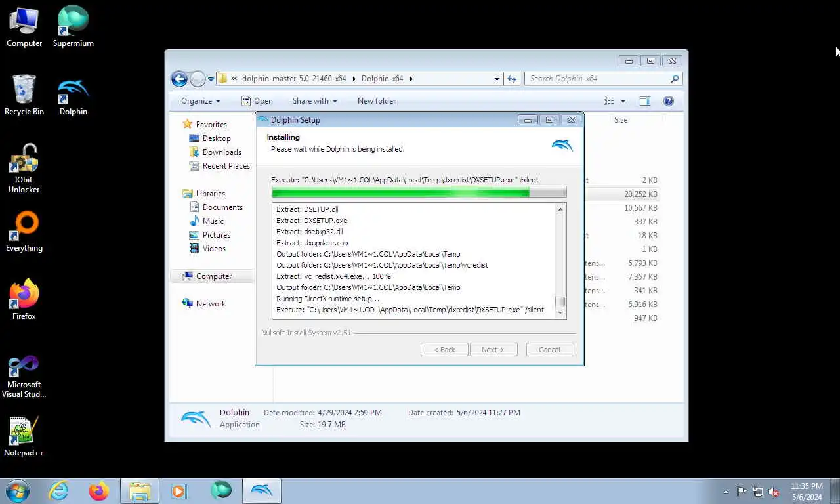This screenshot has height=504, width=840.
Task: Click the install log scrollbar down arrow
Action: pyautogui.click(x=560, y=313)
